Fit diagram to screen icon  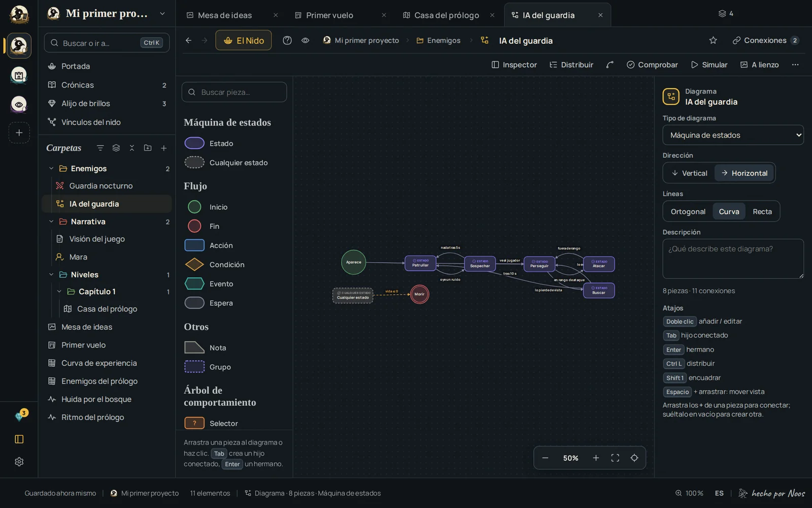pos(615,458)
